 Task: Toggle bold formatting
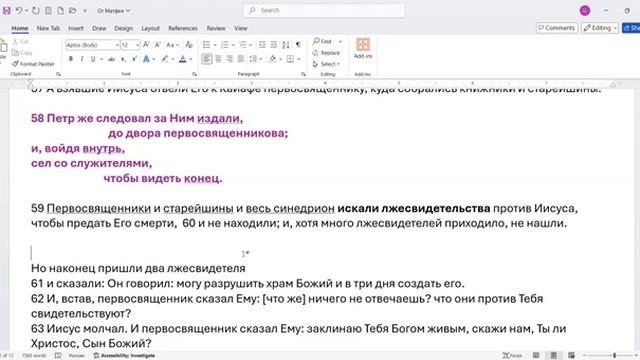click(71, 59)
